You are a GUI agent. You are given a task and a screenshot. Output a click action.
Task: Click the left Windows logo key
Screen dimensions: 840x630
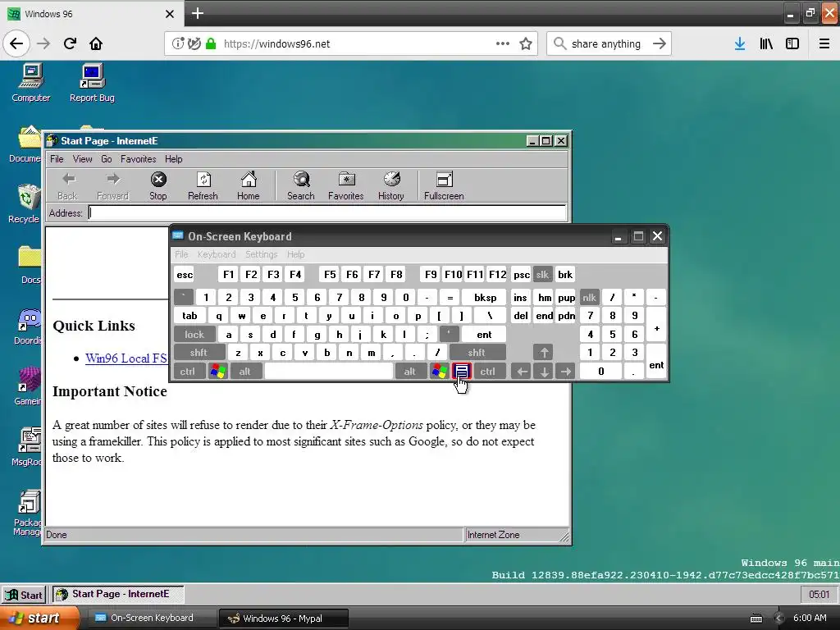pos(218,372)
